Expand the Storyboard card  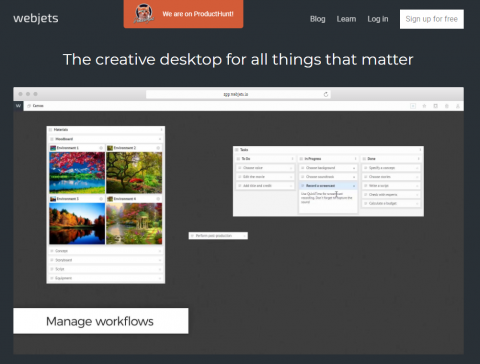[x=160, y=260]
